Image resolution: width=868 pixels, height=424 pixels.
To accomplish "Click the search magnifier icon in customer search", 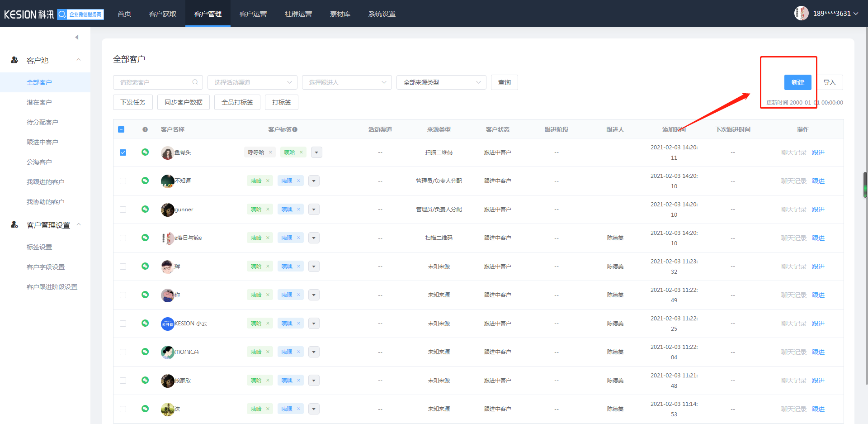I will pos(195,82).
